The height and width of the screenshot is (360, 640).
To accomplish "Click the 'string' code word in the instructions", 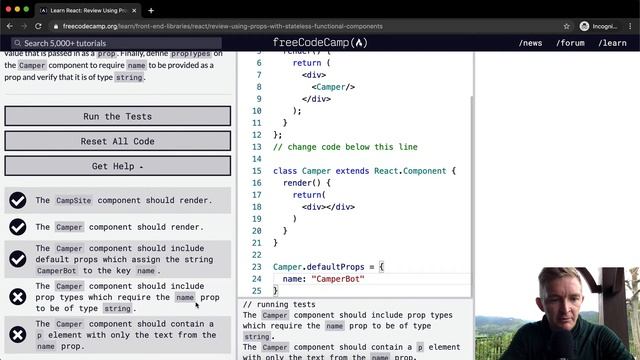I will click(x=129, y=77).
